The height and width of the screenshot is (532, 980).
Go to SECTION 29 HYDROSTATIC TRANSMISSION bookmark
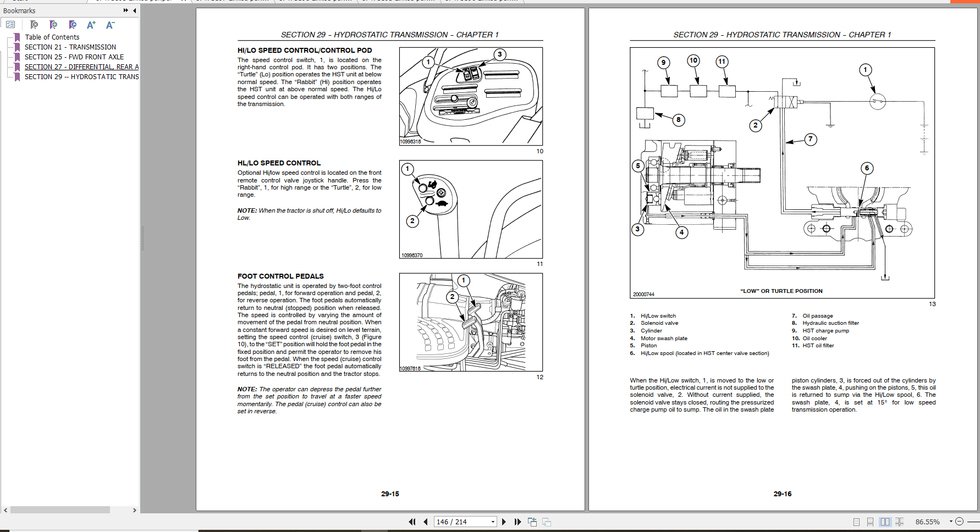(81, 76)
